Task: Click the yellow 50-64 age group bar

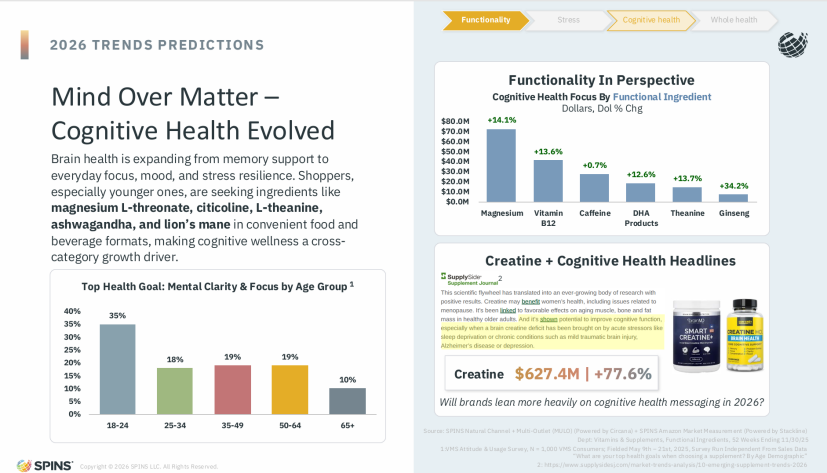Action: pos(290,389)
